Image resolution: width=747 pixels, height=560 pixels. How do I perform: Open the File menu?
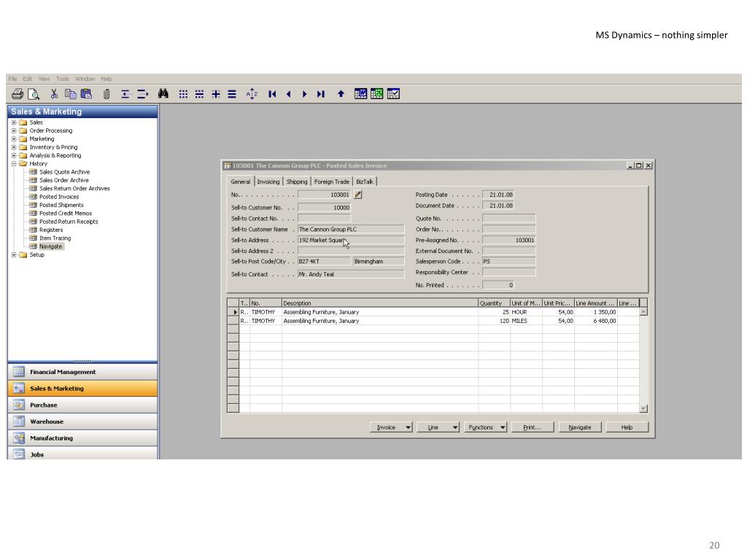coord(12,79)
